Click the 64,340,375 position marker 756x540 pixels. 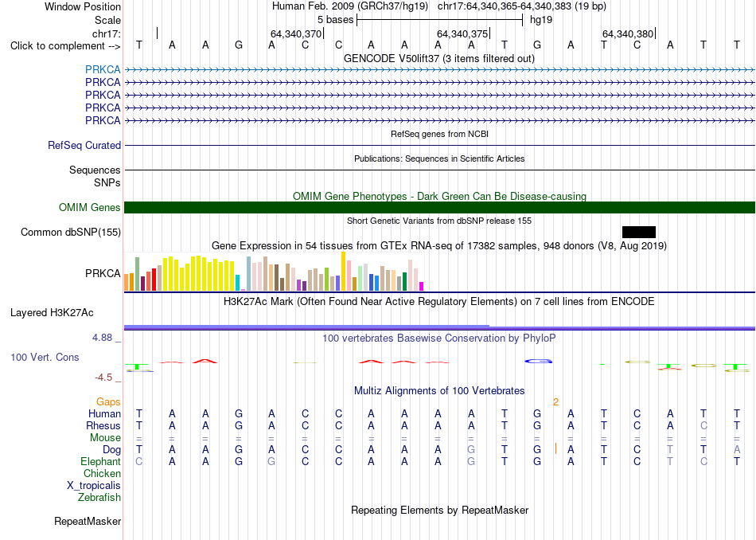463,33
